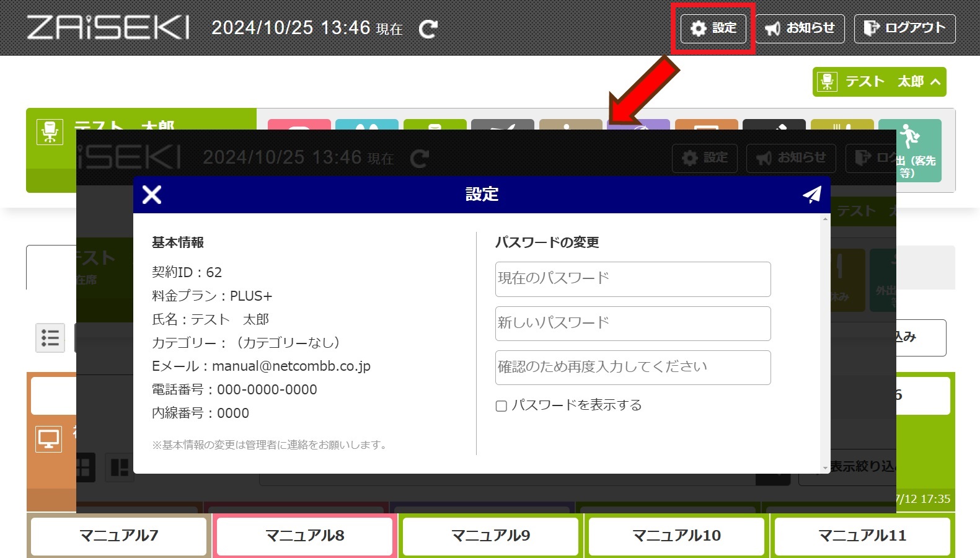Click the gear icon inside the 設定 button
Screen dimensions: 980x558
[699, 29]
